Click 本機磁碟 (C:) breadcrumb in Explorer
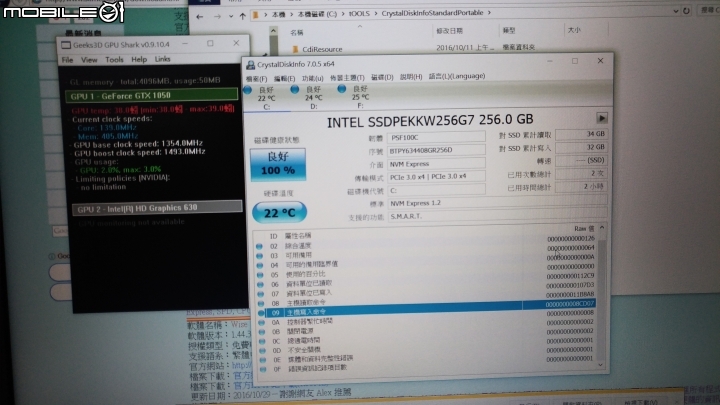The width and height of the screenshot is (720, 405). 317,14
